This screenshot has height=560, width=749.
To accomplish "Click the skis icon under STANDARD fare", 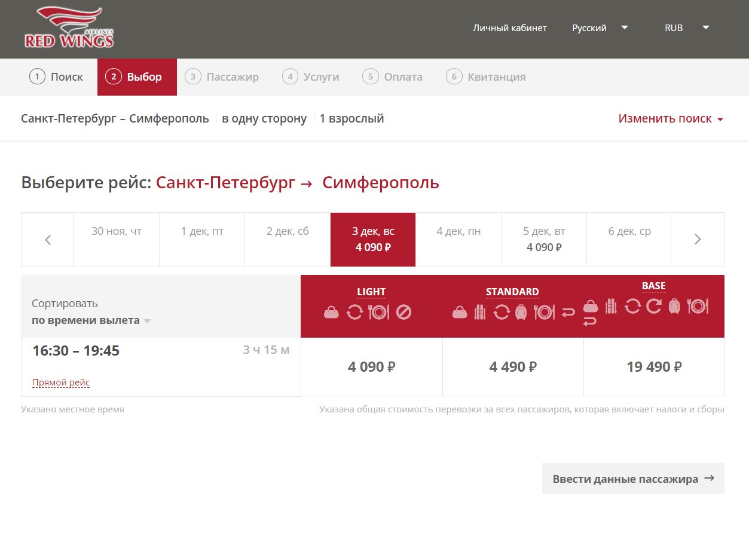I will [x=480, y=312].
